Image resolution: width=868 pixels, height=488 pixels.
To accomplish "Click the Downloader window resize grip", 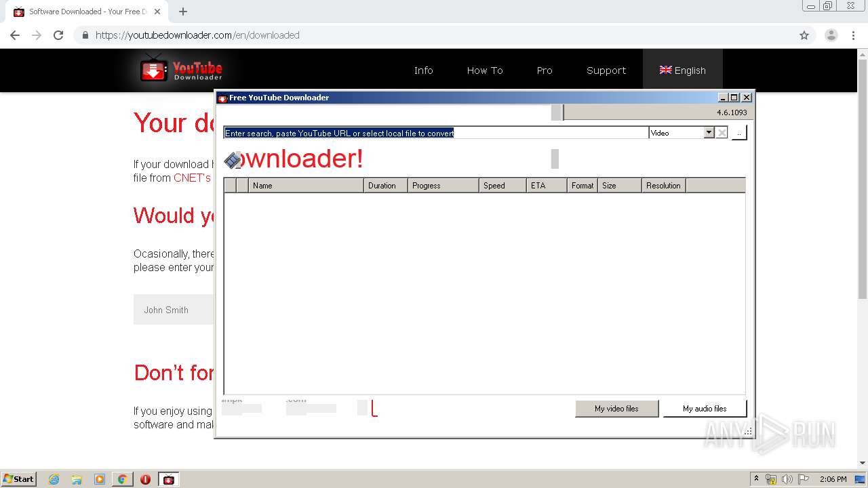I will [748, 432].
